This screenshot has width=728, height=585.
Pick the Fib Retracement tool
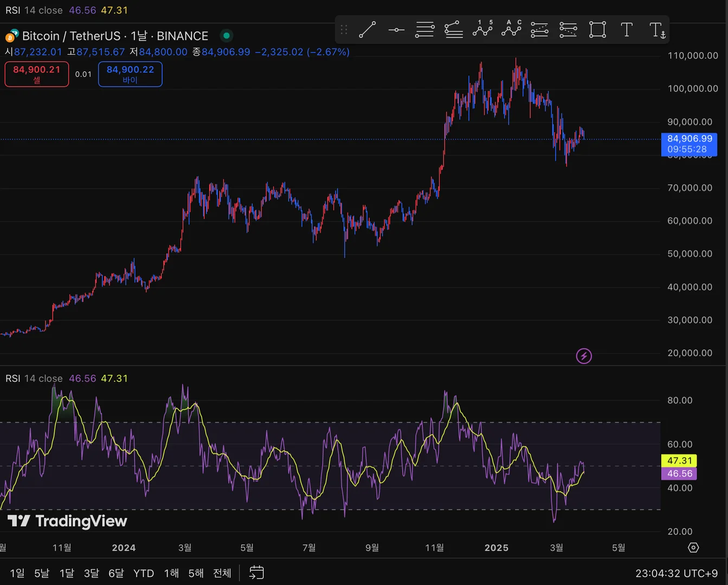click(x=424, y=30)
